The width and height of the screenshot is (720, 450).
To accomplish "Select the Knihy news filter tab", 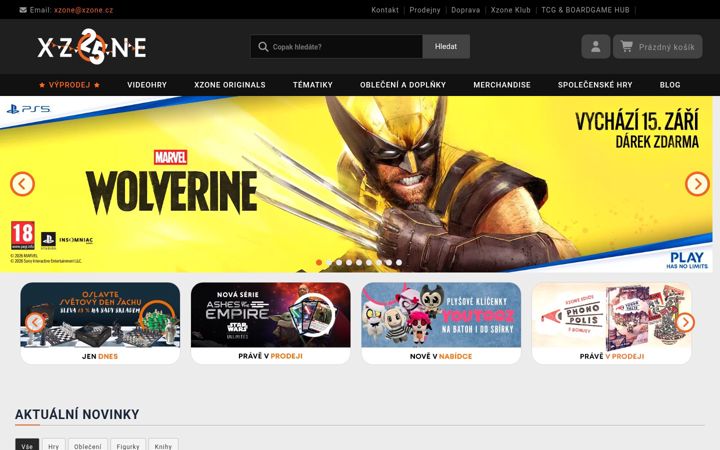I will pyautogui.click(x=163, y=445).
